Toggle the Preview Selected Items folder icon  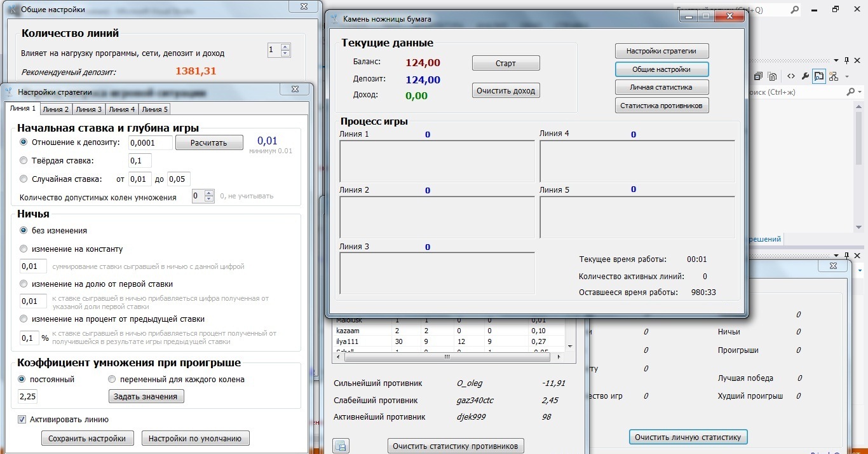(x=819, y=76)
